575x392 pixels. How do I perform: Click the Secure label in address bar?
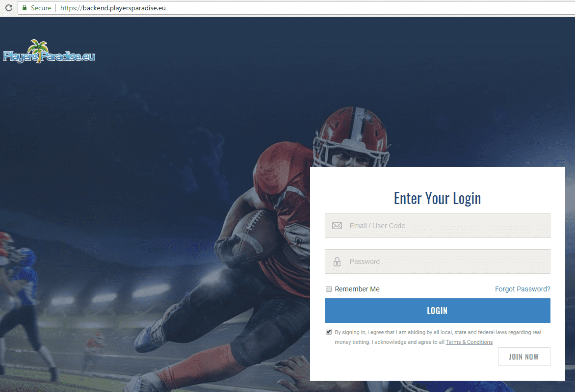coord(41,8)
